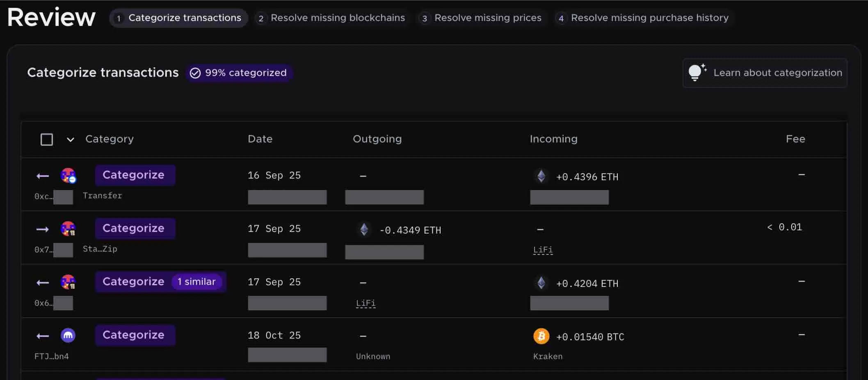
Task: Click wallet avatar icon on 0xc… row
Action: [68, 176]
